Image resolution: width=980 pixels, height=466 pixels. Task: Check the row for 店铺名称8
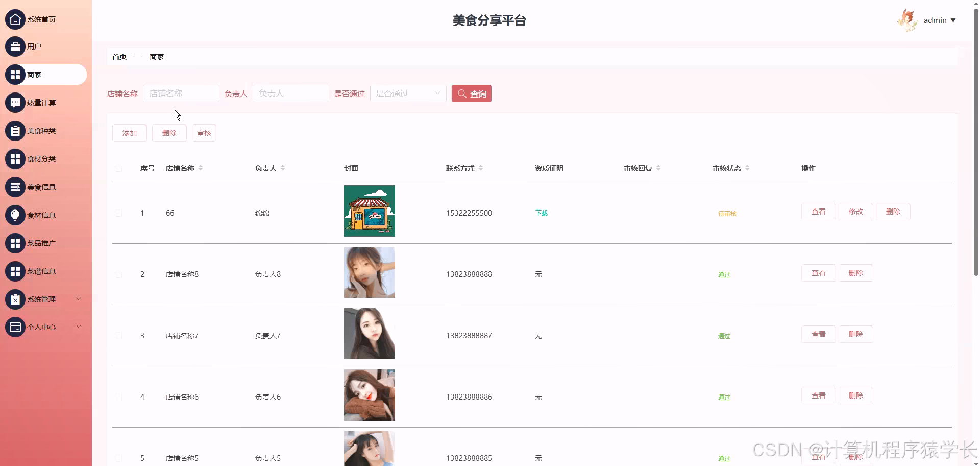click(x=118, y=274)
